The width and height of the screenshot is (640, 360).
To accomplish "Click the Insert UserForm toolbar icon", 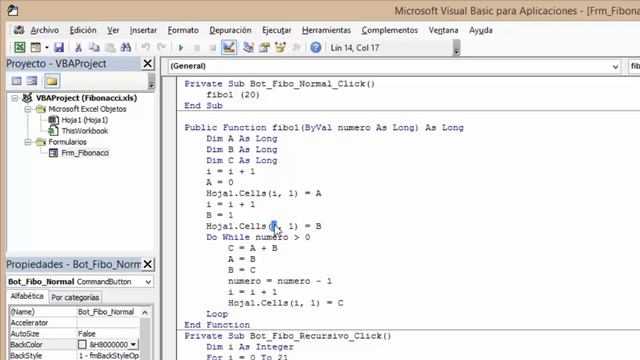I will click(36, 47).
